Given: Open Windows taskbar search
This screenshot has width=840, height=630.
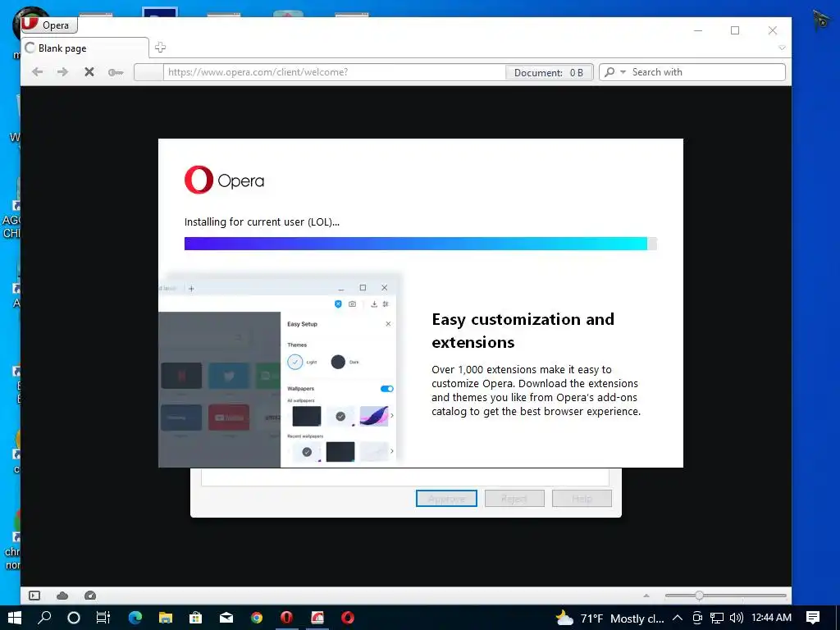Looking at the screenshot, I should [x=44, y=618].
